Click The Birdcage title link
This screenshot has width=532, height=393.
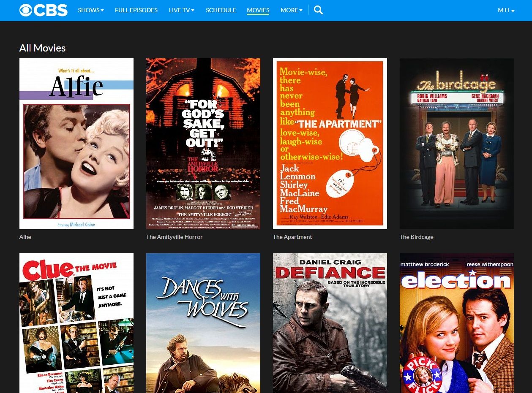(x=417, y=237)
